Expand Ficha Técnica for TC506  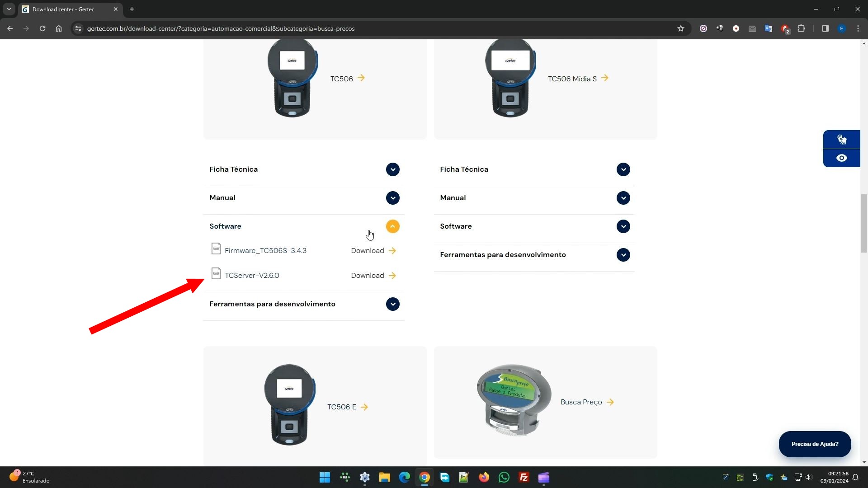pos(392,169)
